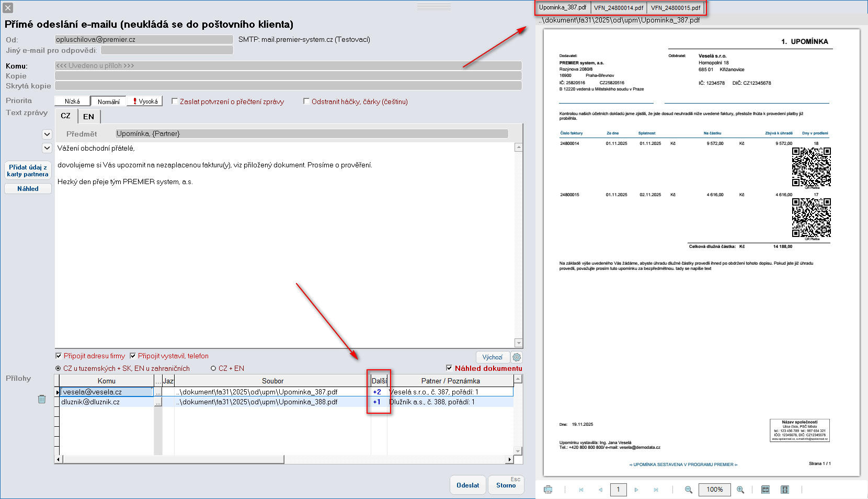Viewport: 868px width, 499px height.
Task: Zoom out the document preview
Action: (x=689, y=490)
